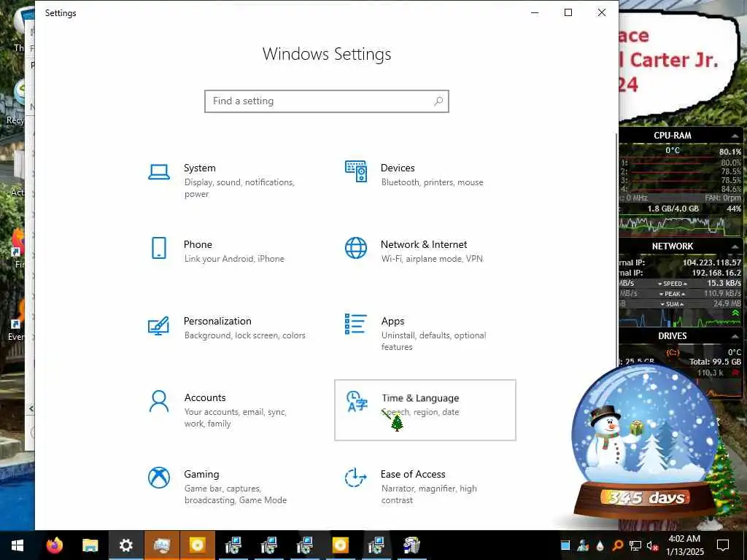This screenshot has width=747, height=560.
Task: Click the orange magnifier tray icon
Action: 617,545
